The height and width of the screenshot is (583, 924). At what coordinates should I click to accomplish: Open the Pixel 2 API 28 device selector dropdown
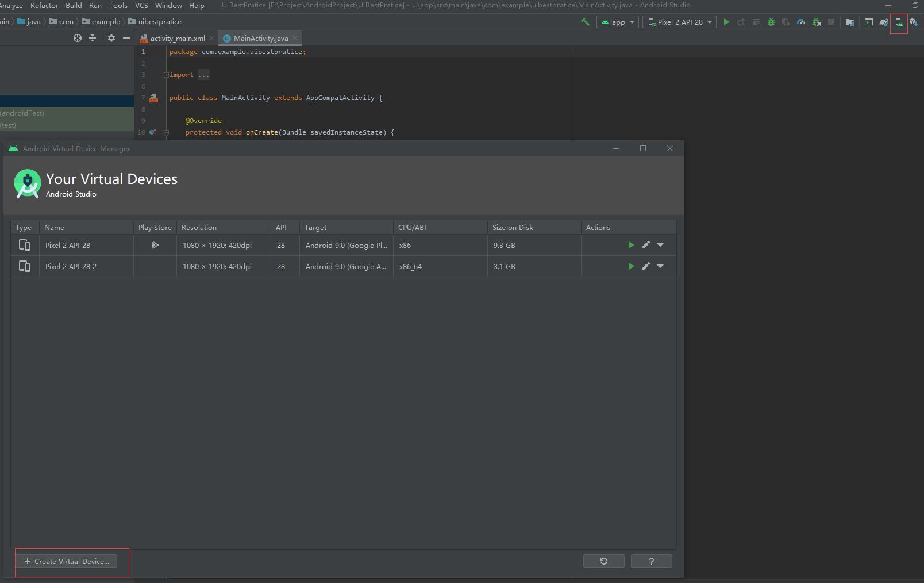(680, 22)
